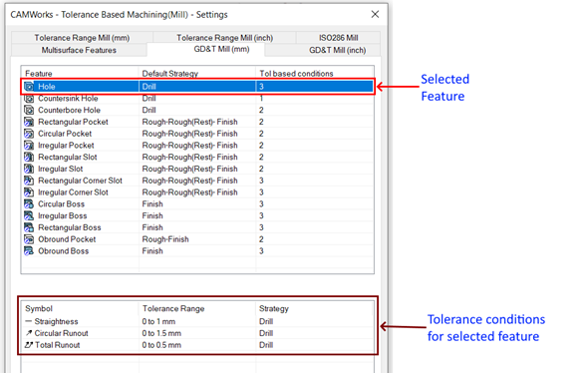Viewport: 588px width, 373px height.
Task: Click the Rectangular Corner Slot icon
Action: tap(29, 181)
